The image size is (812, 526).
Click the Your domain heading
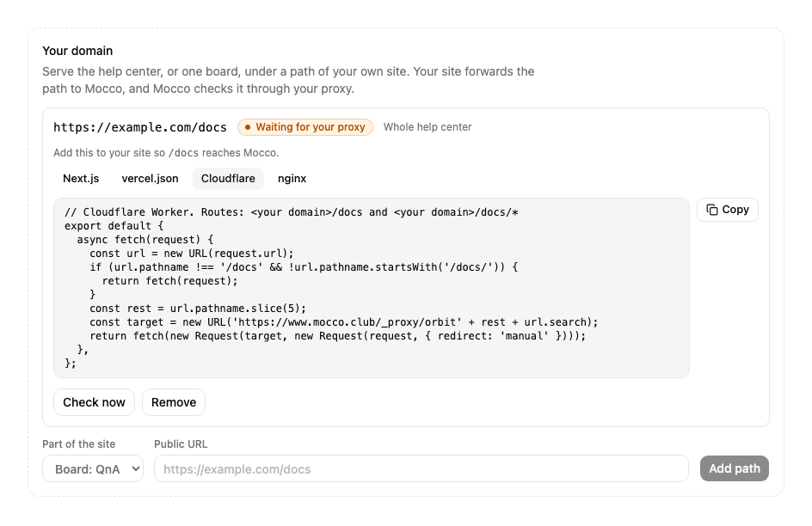(77, 51)
